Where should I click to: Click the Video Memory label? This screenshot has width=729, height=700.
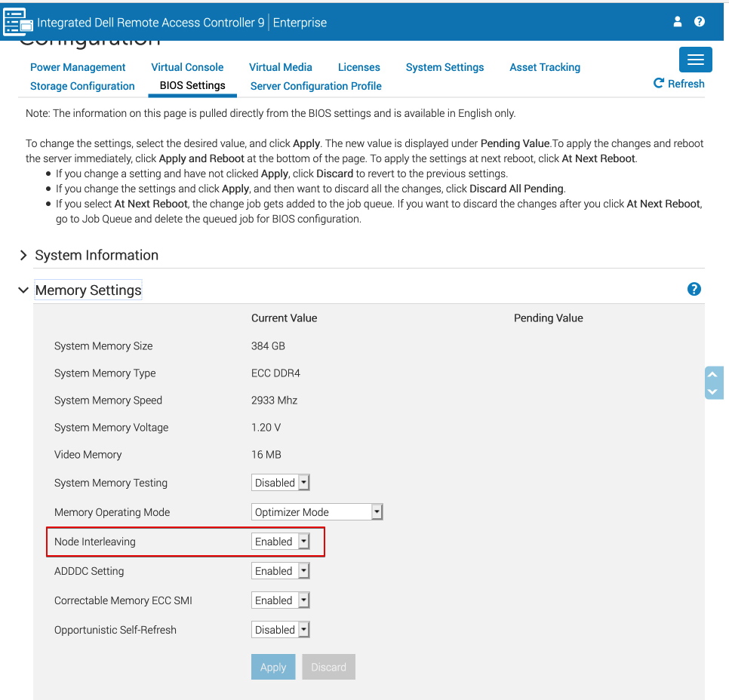tap(88, 455)
